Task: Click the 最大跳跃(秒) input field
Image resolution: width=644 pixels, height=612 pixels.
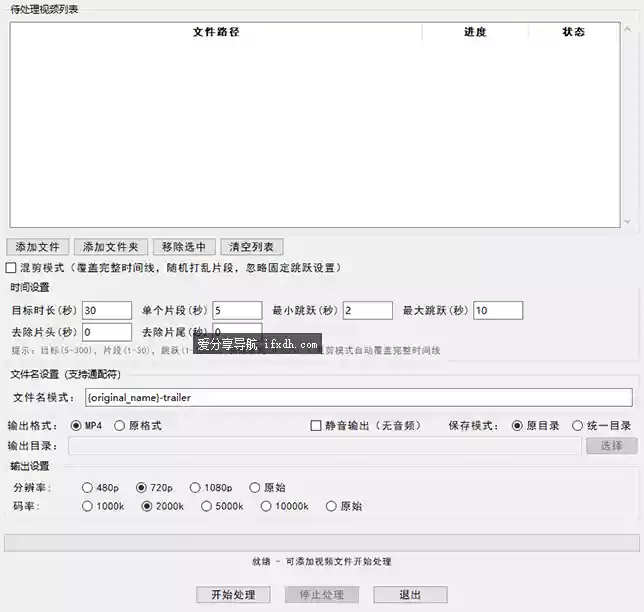Action: (498, 311)
